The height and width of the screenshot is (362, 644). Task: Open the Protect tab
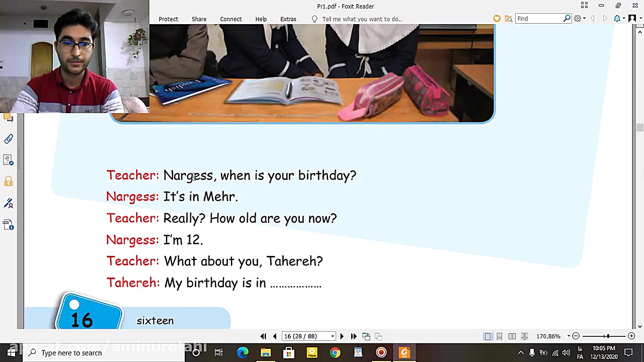pyautogui.click(x=169, y=19)
